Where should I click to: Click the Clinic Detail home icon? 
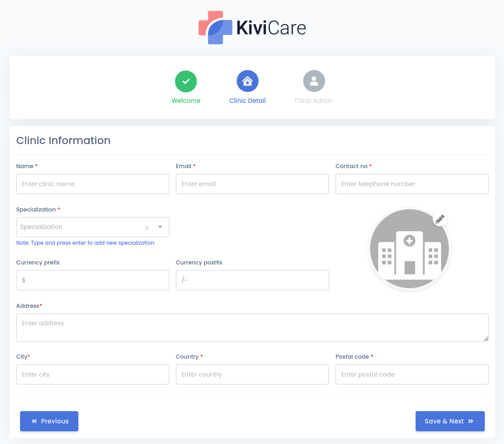247,81
